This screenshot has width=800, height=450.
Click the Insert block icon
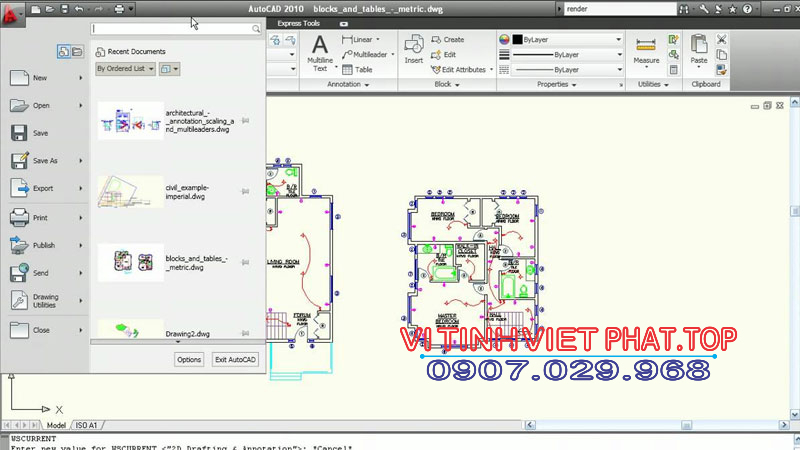coord(413,50)
